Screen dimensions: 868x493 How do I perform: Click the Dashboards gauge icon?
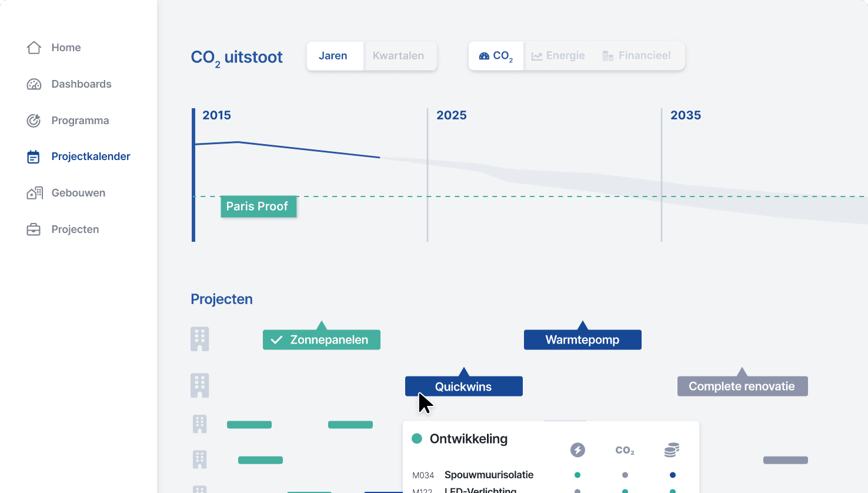point(34,84)
